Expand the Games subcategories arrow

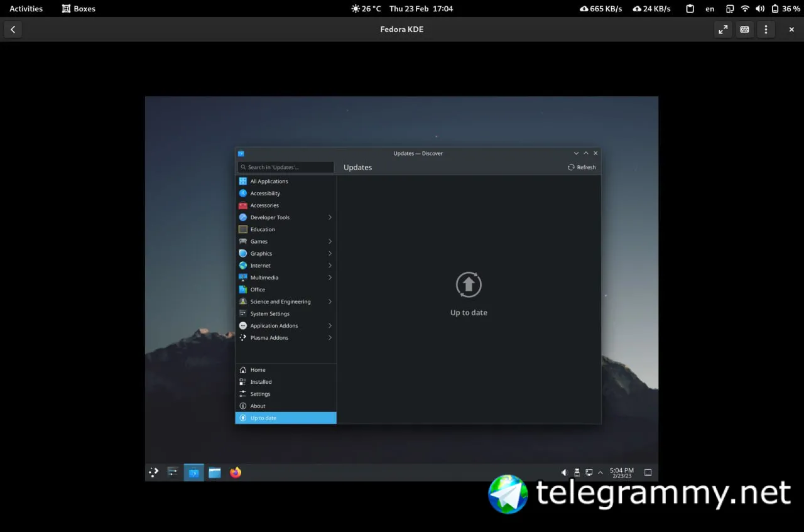[x=330, y=241]
